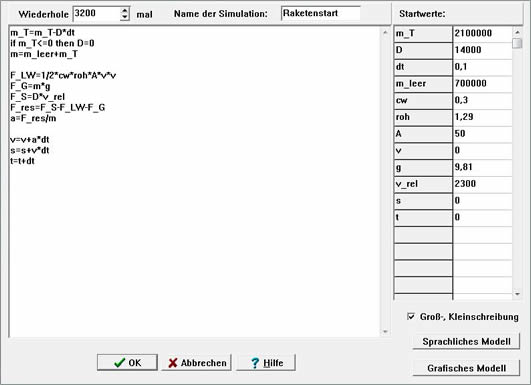The height and width of the screenshot is (385, 531).
Task: Switch to Grafisches Modell
Action: tap(466, 368)
